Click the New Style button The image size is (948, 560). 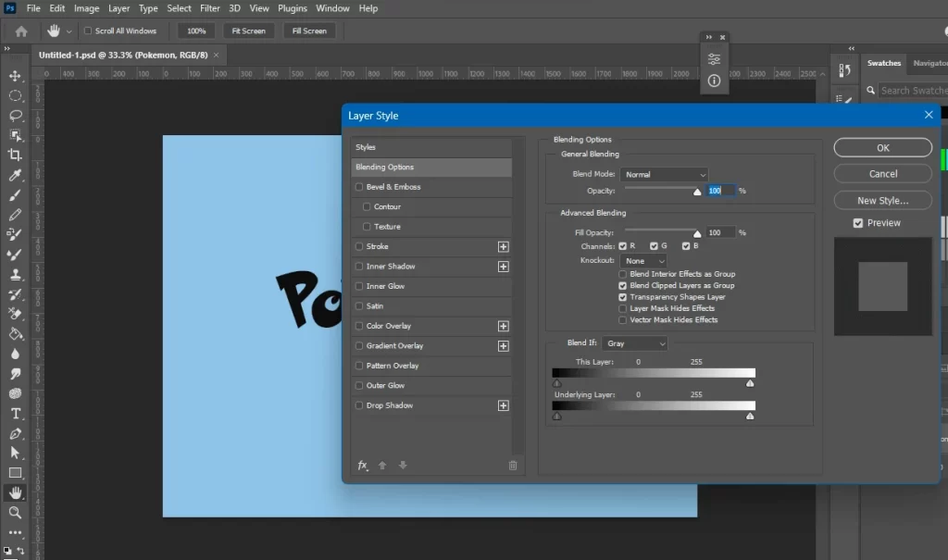point(882,200)
